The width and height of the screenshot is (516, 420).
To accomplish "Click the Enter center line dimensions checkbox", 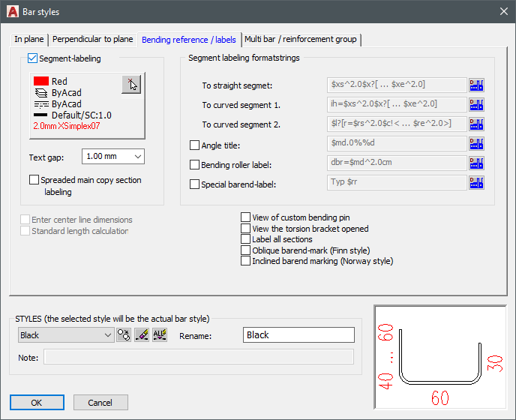I will [x=25, y=220].
